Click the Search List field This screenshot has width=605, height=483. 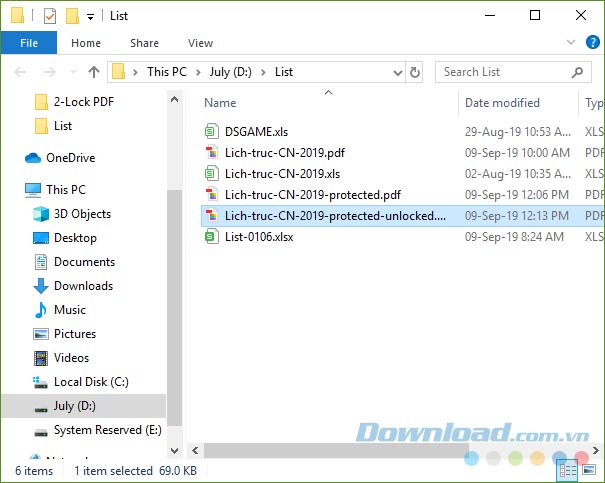(x=513, y=72)
